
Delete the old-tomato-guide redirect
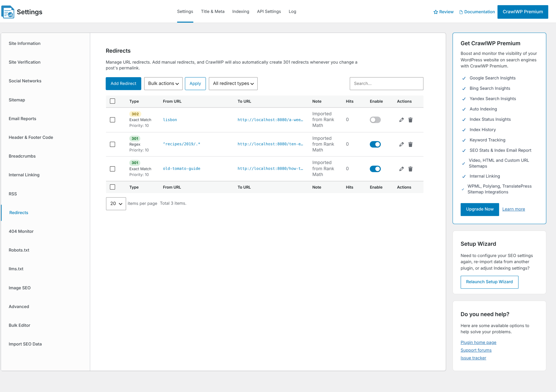(410, 169)
